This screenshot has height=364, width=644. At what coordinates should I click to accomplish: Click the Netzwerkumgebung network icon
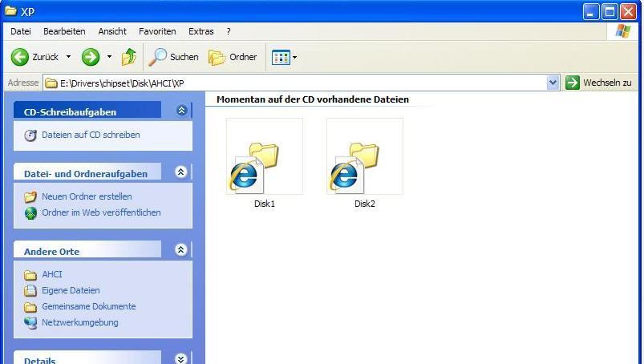pyautogui.click(x=30, y=323)
